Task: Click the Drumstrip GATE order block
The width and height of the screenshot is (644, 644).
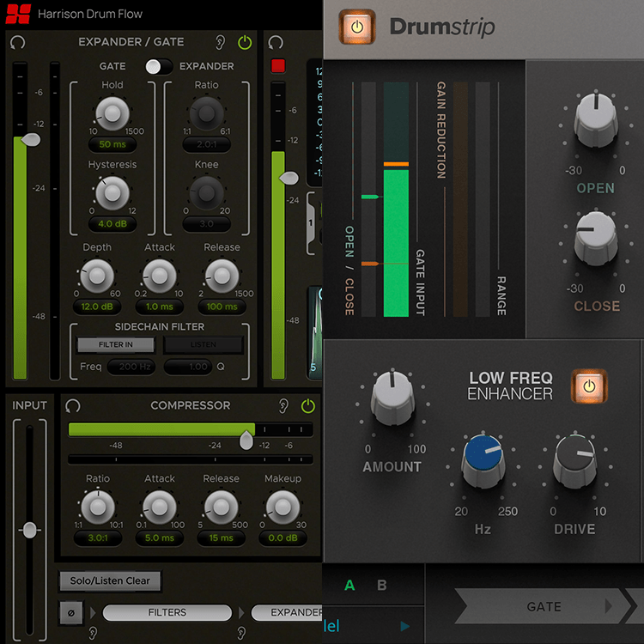Action: coord(544,606)
